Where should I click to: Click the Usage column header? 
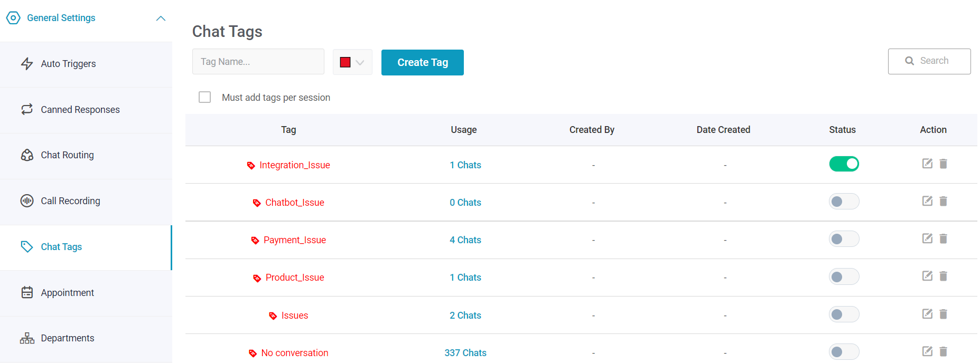pyautogui.click(x=464, y=130)
